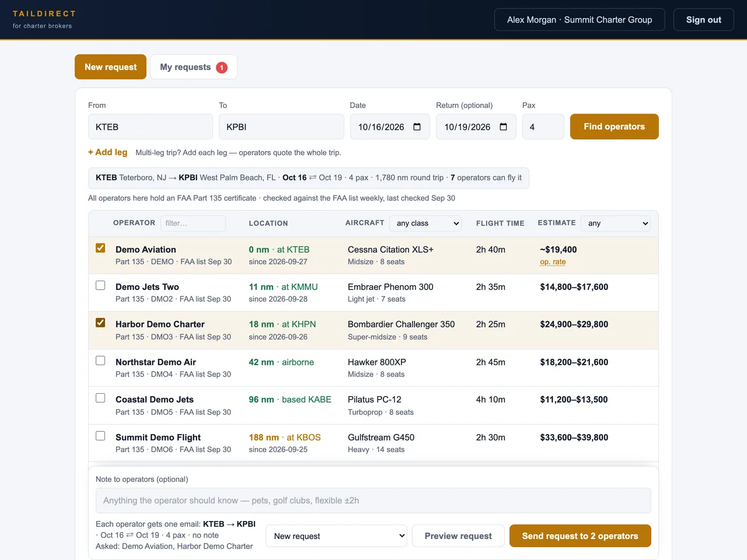747x560 pixels.
Task: Click the 'Hawker 800XP' aircraft text
Action: 377,362
